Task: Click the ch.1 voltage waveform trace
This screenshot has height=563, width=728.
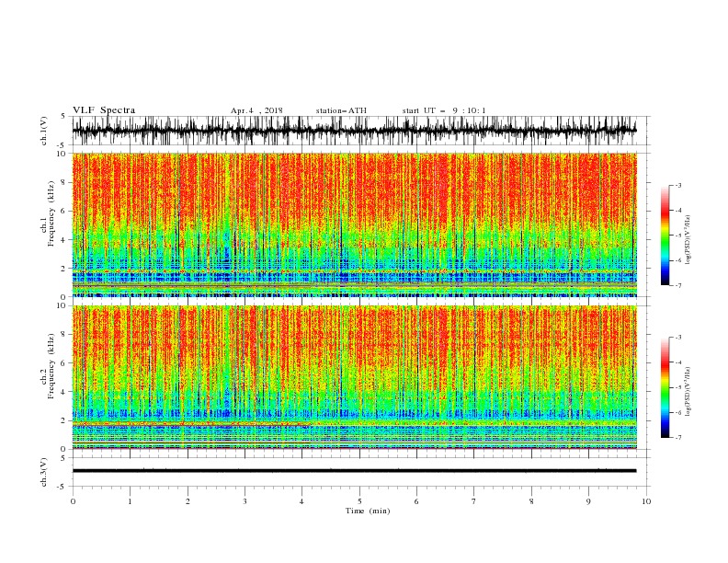Action: (354, 131)
